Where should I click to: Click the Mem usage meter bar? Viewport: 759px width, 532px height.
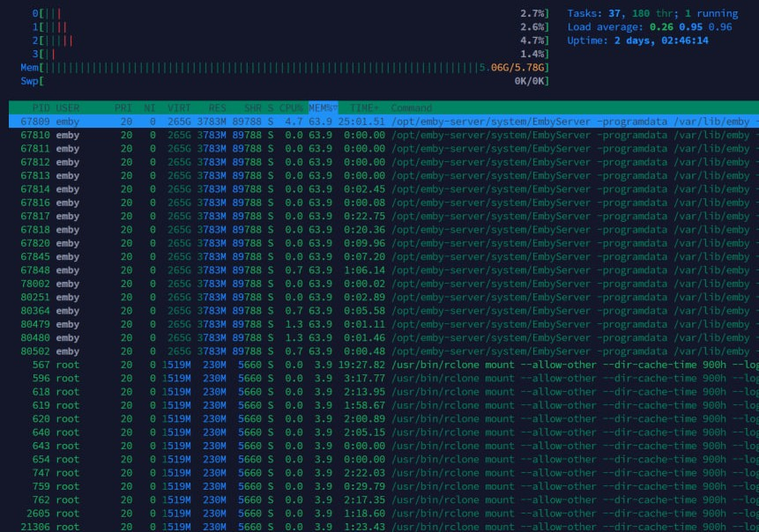click(285, 68)
